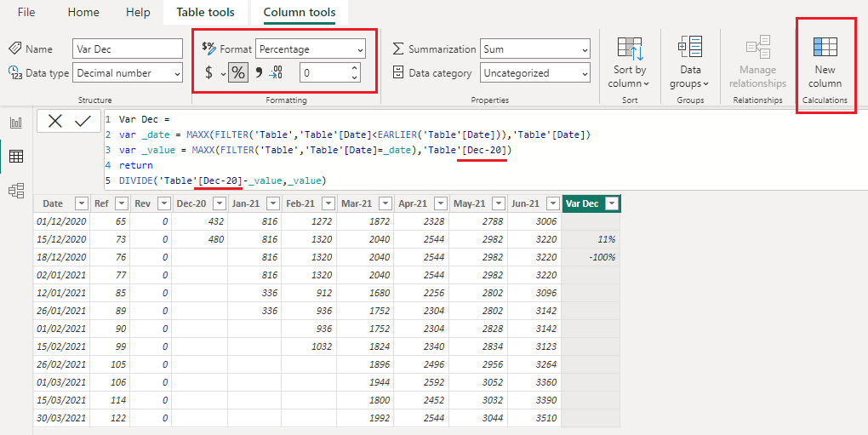Commit the formula with the checkmark icon
868x435 pixels.
pos(83,121)
